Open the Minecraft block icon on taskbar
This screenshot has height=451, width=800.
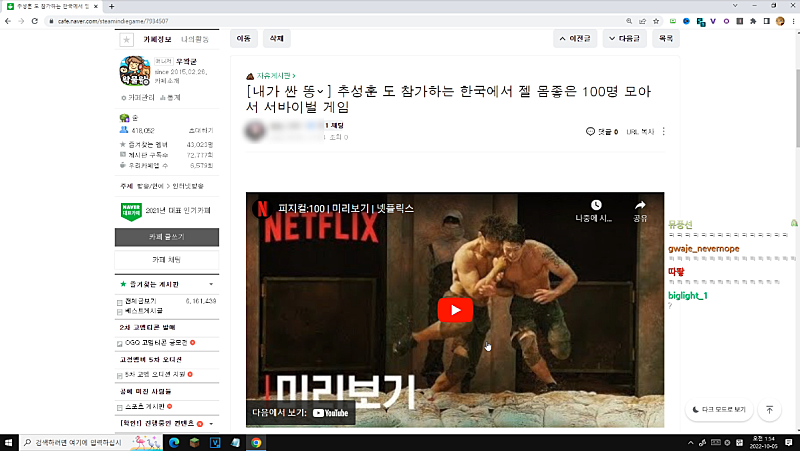(194, 442)
